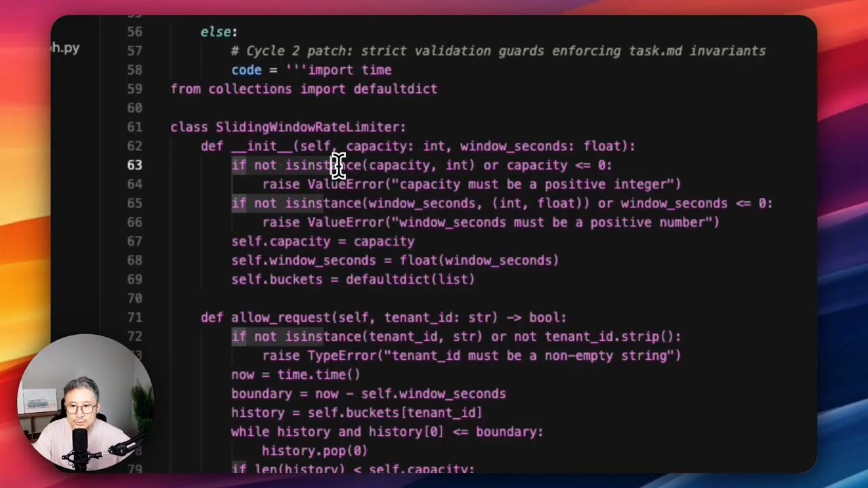Click 'boundary = now - self.window_seconds' line
The height and width of the screenshot is (488, 868).
368,394
